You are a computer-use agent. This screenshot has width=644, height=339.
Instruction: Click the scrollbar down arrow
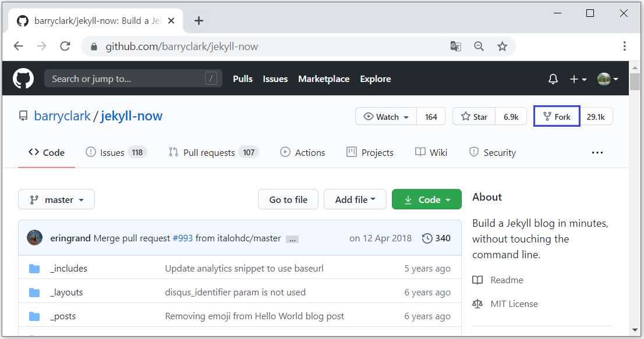(635, 330)
